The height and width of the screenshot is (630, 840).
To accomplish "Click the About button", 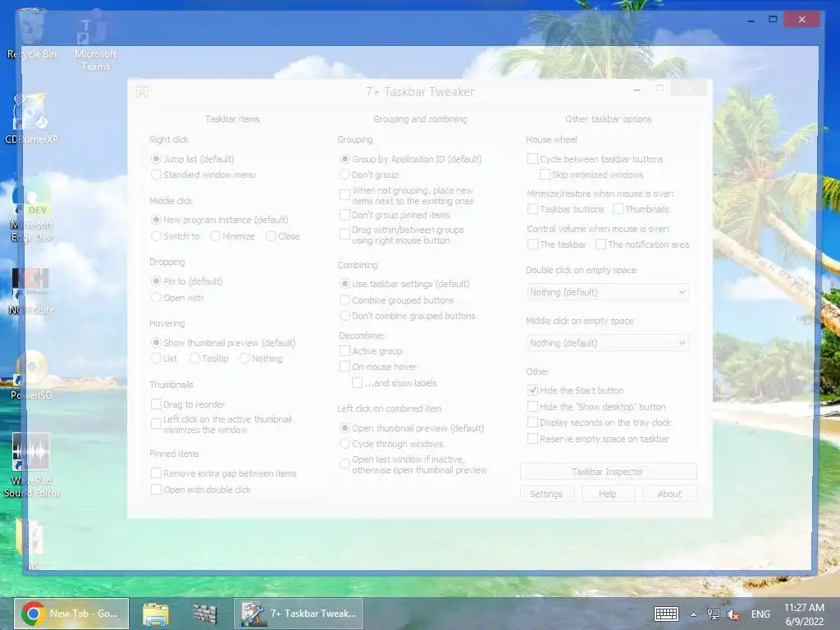I will pyautogui.click(x=669, y=494).
